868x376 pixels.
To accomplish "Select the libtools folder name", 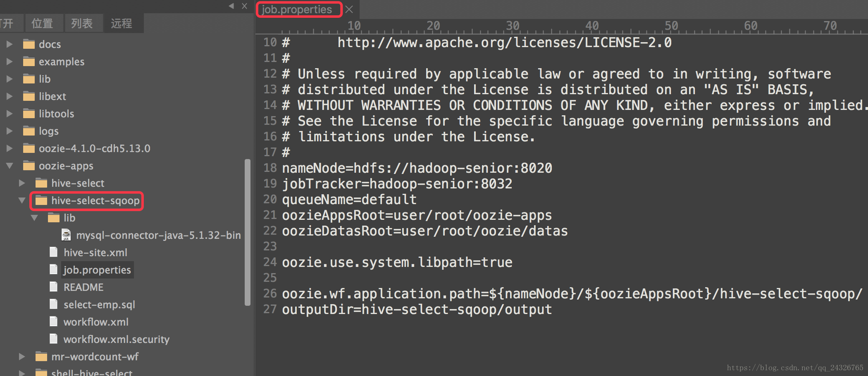I will pyautogui.click(x=57, y=114).
